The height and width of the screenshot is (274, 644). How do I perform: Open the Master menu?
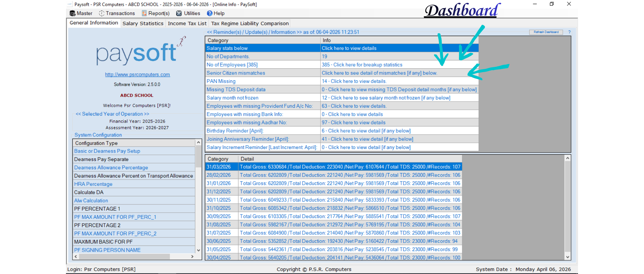(81, 13)
